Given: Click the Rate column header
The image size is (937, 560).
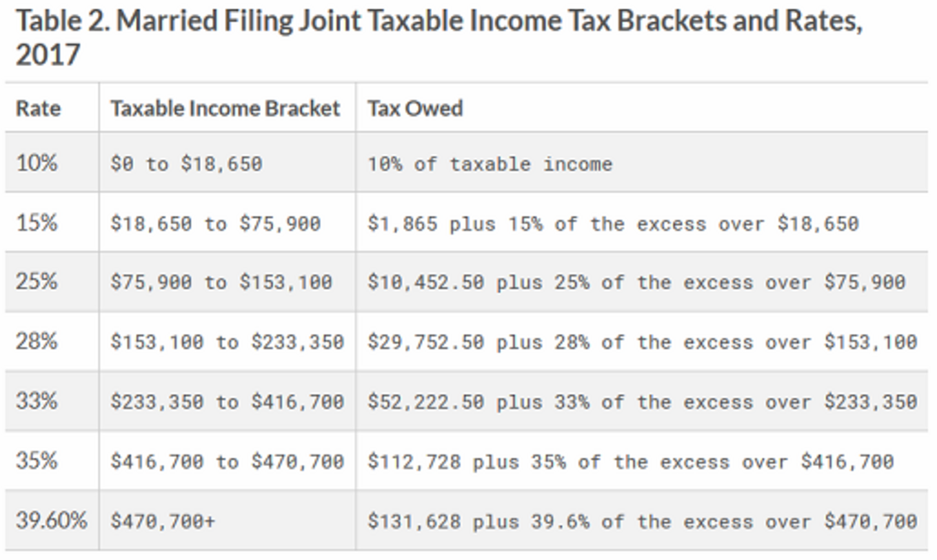Looking at the screenshot, I should point(39,108).
